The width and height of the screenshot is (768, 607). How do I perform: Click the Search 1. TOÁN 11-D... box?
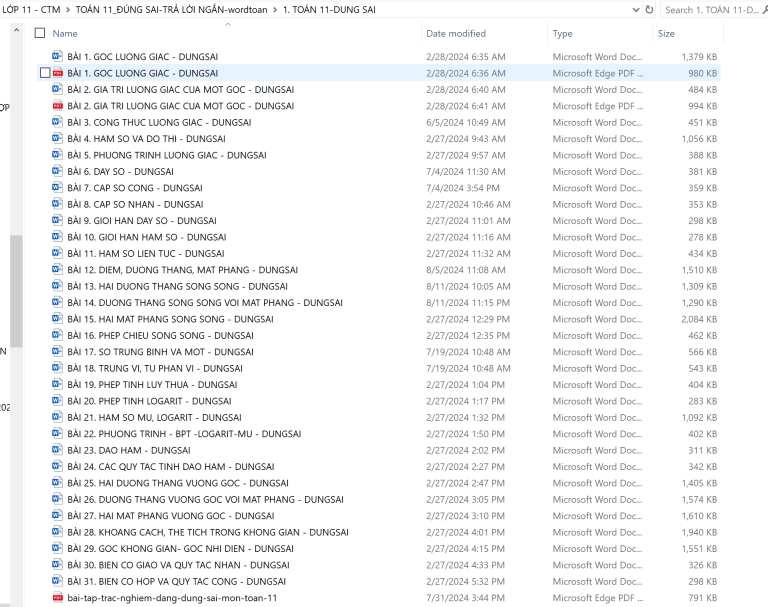point(713,9)
